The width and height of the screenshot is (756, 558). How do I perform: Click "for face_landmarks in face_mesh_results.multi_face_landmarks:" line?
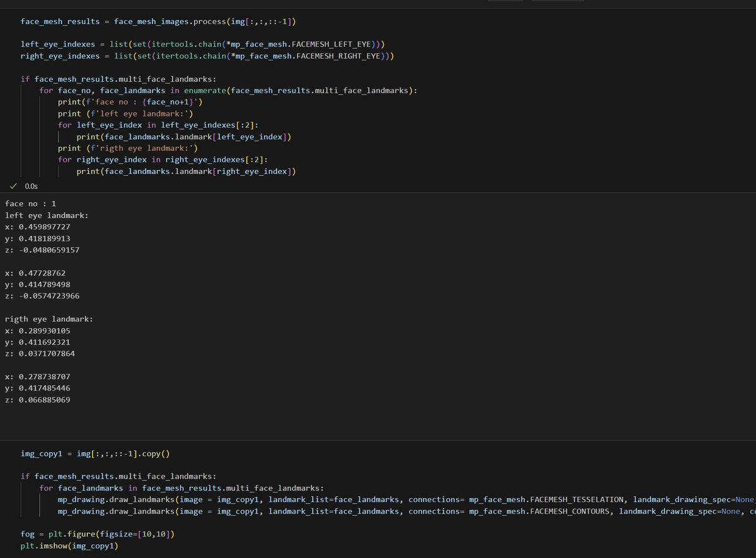tap(181, 488)
